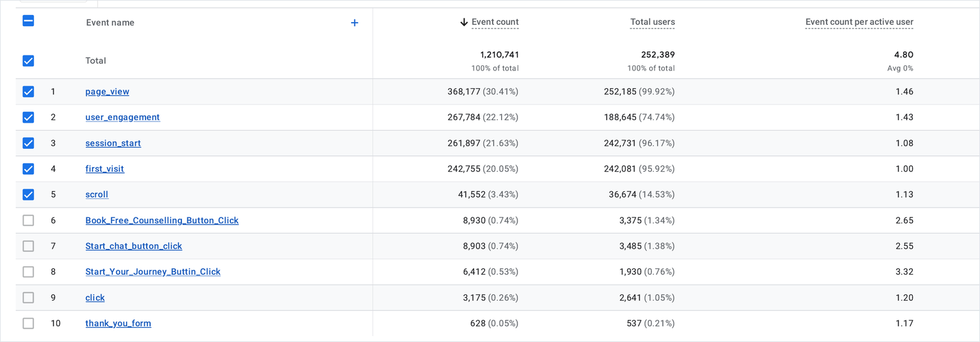Check the Book_Free_Counselling_Button_Click checkbox

(x=28, y=221)
